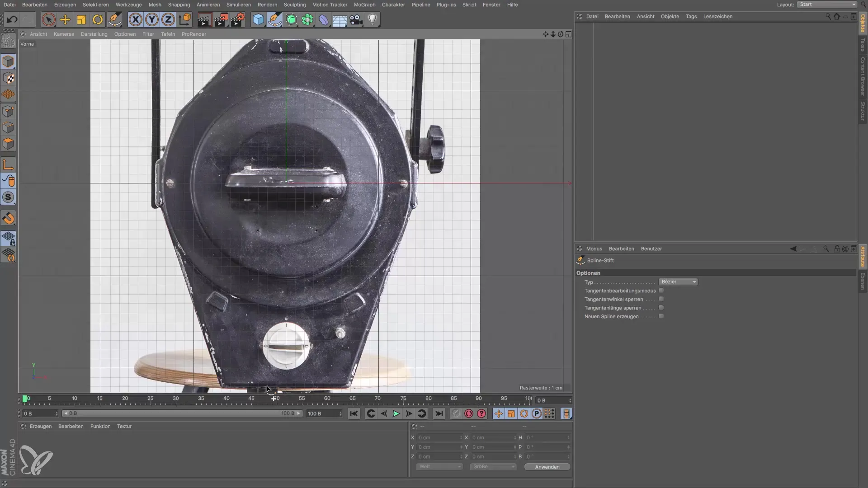Click the Spline Pen tool icon
The image size is (868, 488).
274,20
